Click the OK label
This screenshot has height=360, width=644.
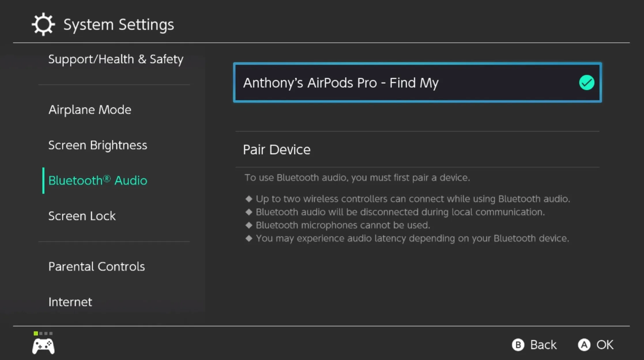pos(605,345)
